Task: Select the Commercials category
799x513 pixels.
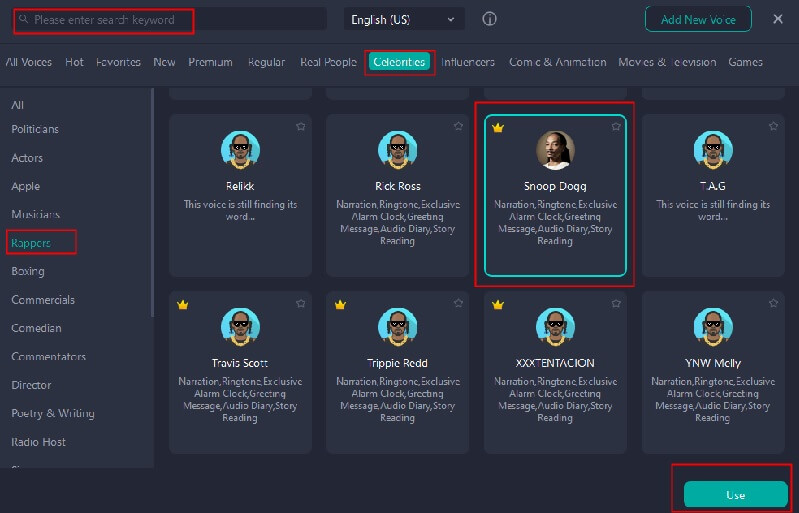Action: 43,300
